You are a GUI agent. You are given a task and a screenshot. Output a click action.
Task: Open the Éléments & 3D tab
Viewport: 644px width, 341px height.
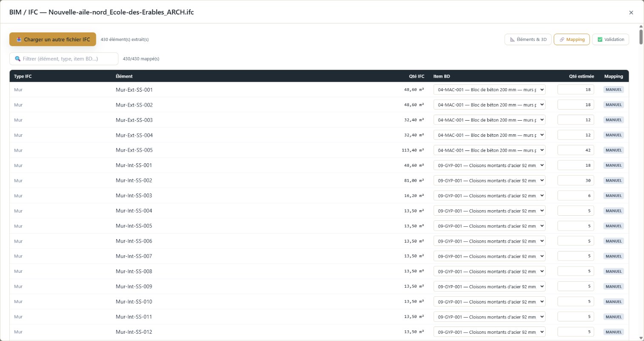pyautogui.click(x=528, y=40)
